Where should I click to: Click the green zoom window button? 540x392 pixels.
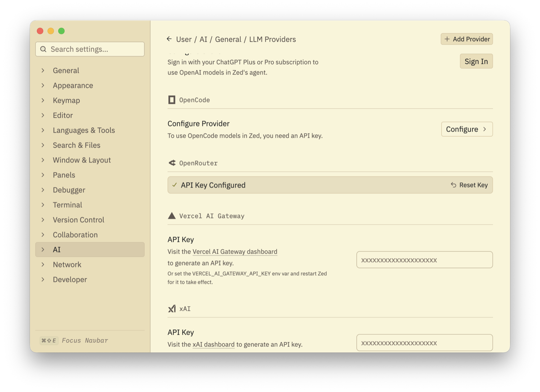point(62,31)
